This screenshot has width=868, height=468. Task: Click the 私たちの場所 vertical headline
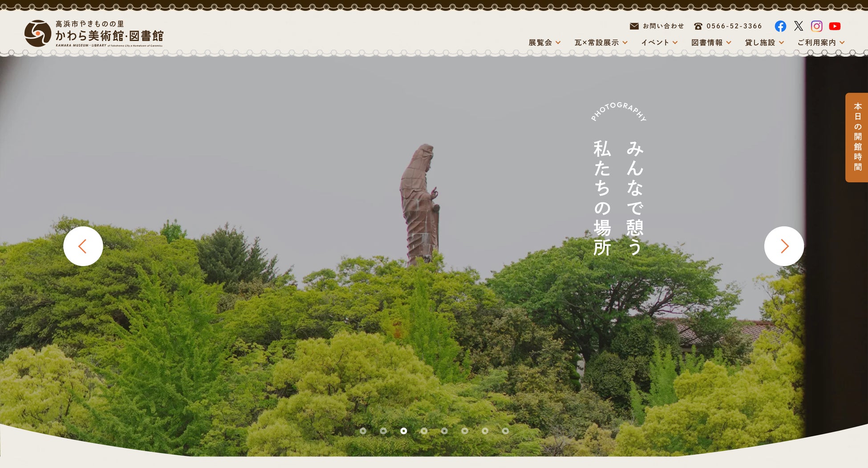[602, 198]
